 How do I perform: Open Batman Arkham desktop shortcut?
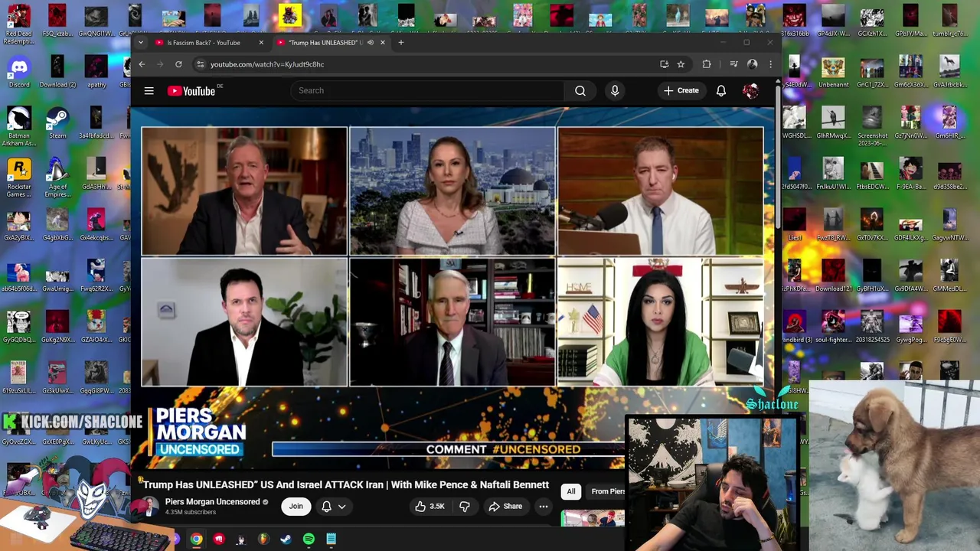pos(19,127)
